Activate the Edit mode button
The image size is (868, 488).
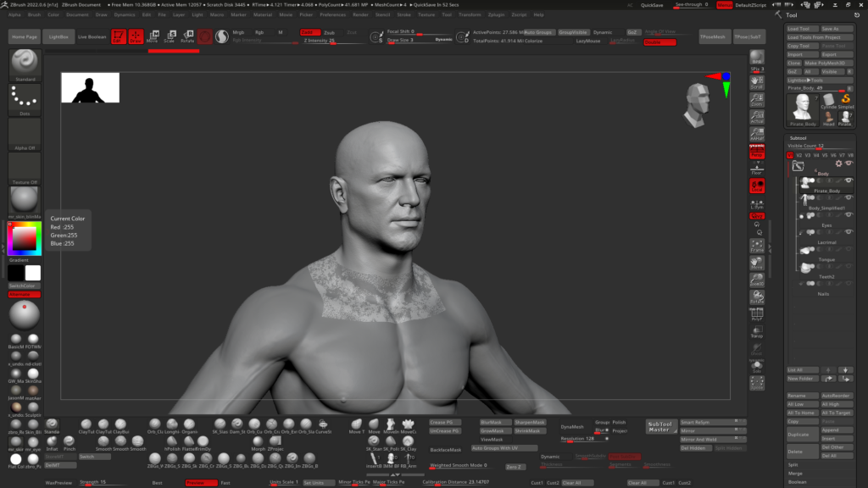(x=117, y=36)
